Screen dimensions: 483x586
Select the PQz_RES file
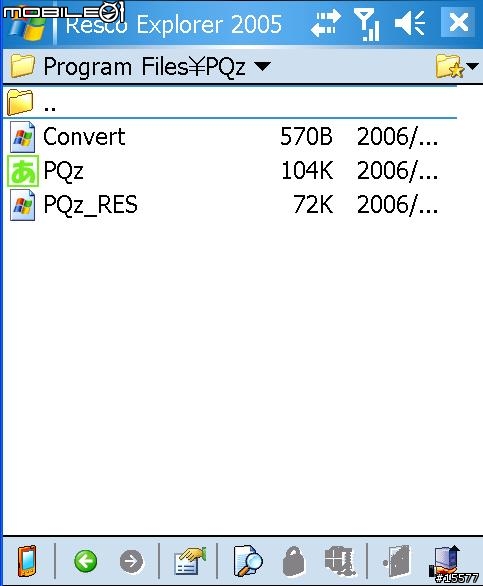pos(230,205)
